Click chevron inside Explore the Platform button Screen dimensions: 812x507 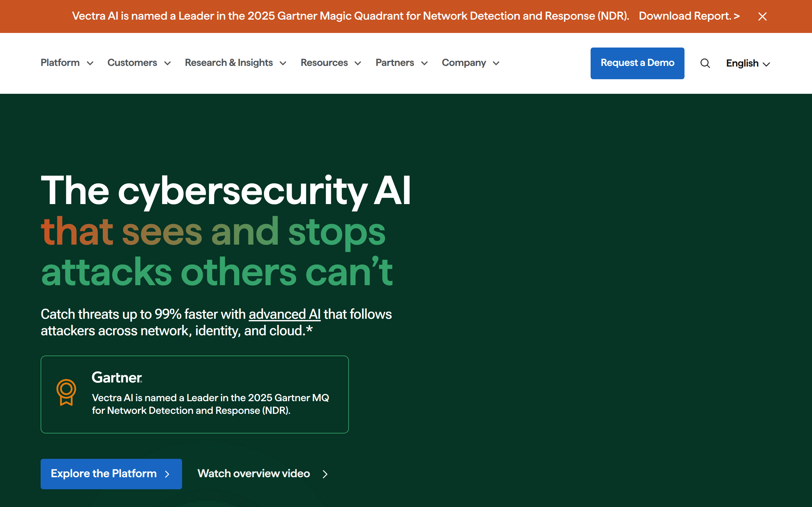click(167, 474)
